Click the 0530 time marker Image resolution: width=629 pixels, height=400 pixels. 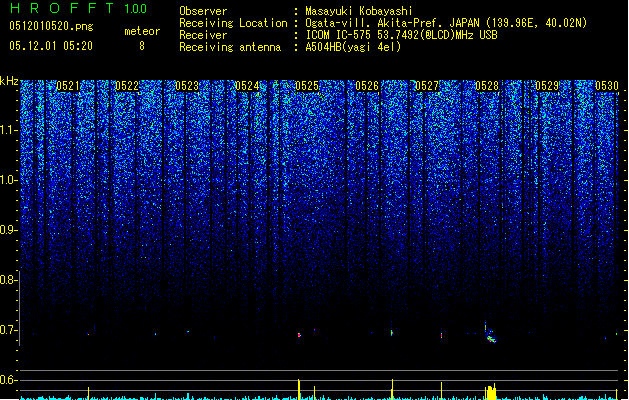(607, 86)
